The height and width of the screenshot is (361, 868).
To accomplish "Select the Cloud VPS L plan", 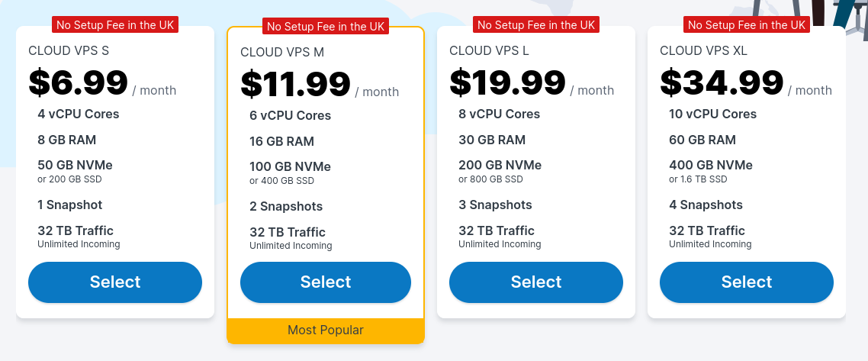I will point(536,282).
